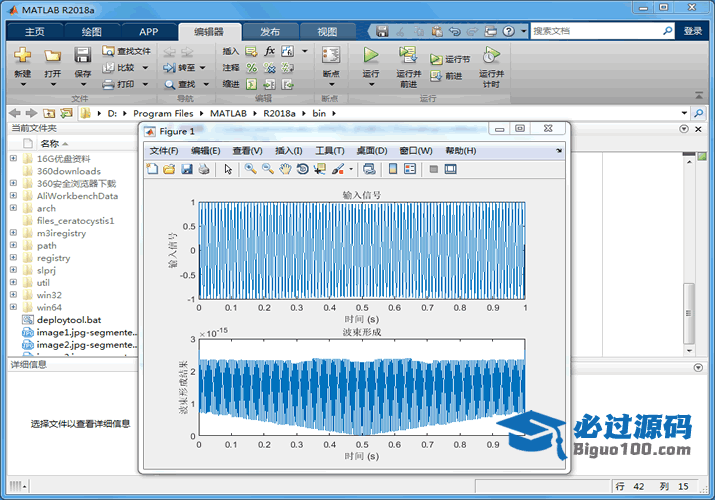Click the Sign In (登录) link
Screen dimensions: 715x500
point(693,31)
